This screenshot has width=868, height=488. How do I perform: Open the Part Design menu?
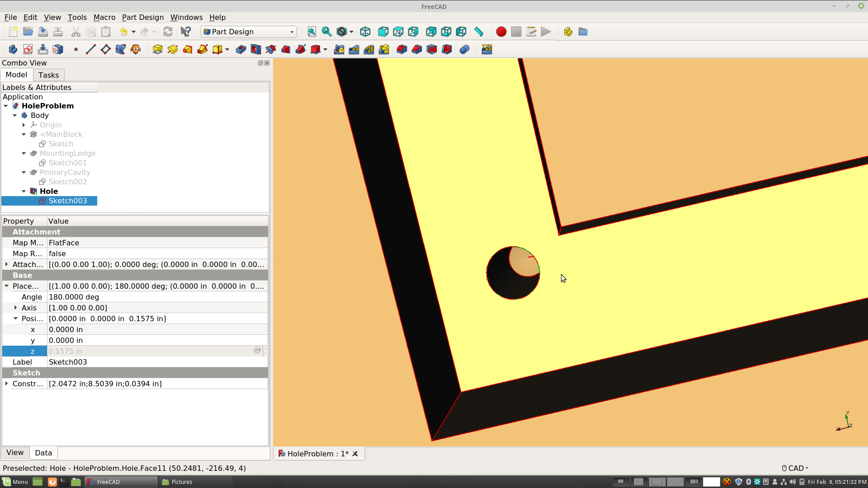(x=143, y=17)
